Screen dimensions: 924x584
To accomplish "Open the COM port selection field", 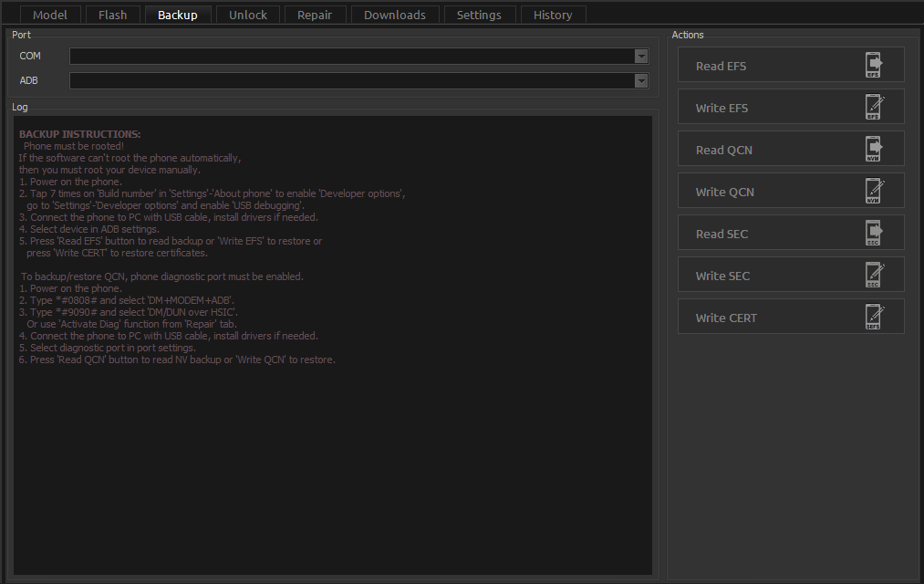I will 352,57.
